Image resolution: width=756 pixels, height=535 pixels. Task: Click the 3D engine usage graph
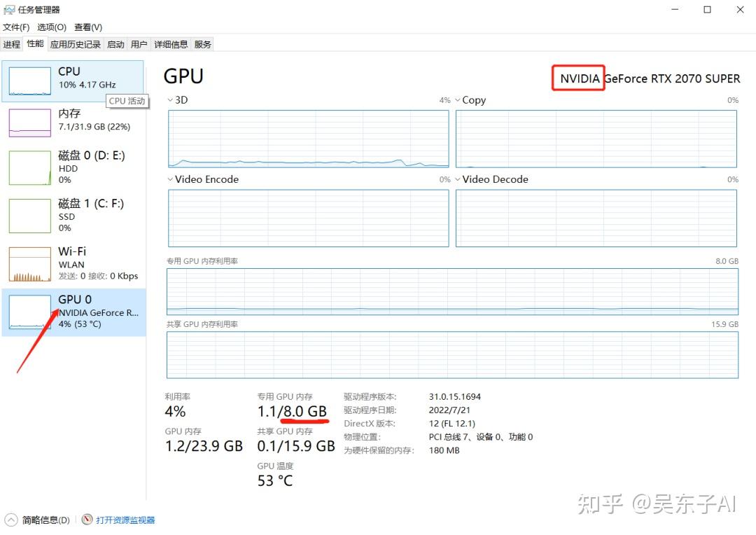[x=308, y=139]
